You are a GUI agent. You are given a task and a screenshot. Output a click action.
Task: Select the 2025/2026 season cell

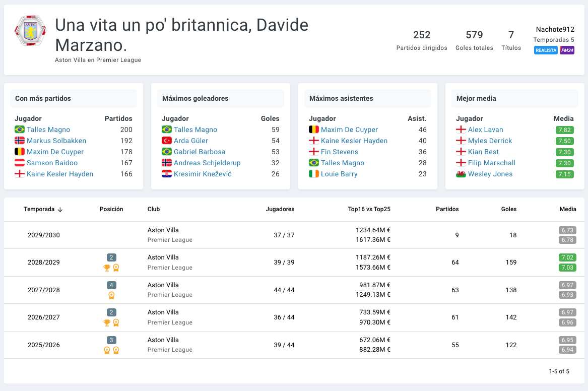(44, 345)
